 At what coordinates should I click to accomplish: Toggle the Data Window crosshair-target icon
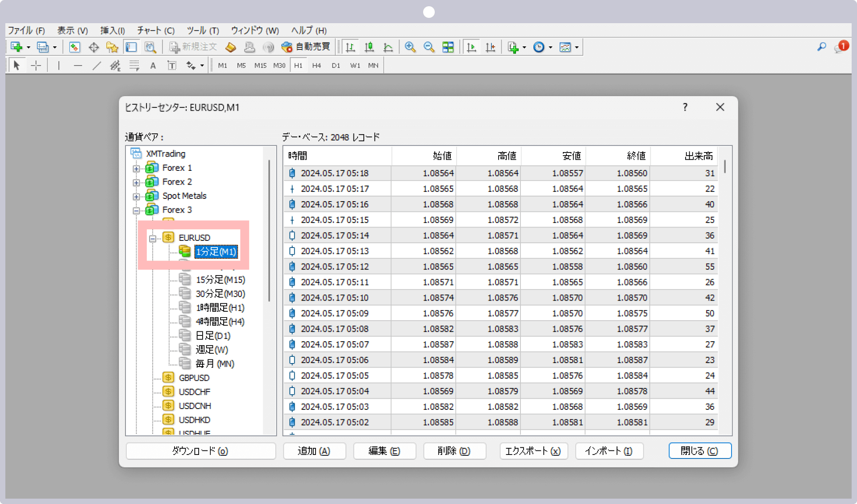pos(94,47)
